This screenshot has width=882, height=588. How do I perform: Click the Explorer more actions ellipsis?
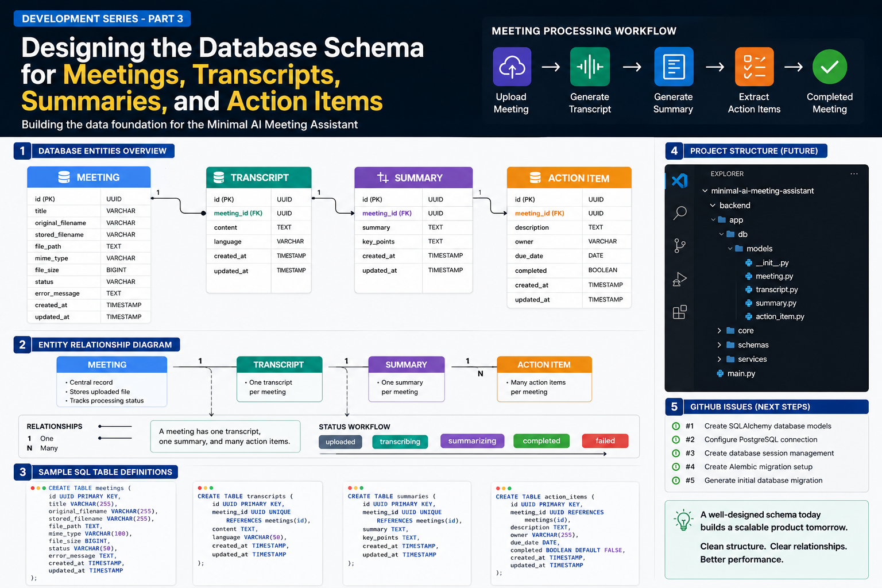click(x=854, y=173)
